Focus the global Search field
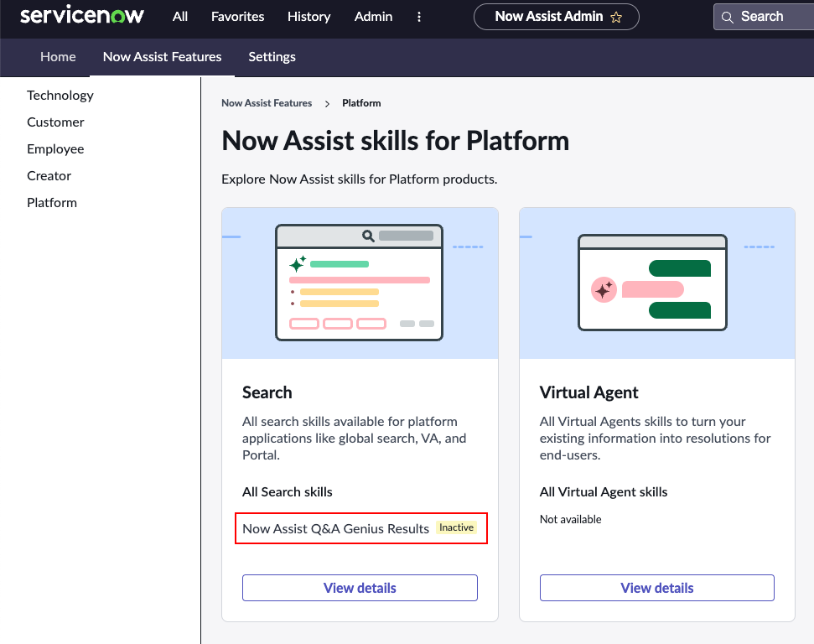The image size is (814, 644). (765, 17)
